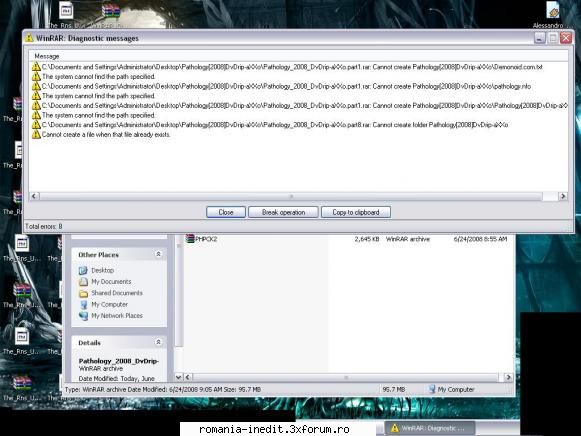The height and width of the screenshot is (436, 581).
Task: Click PHPCK2 file size 2,645 KB
Action: coord(367,239)
